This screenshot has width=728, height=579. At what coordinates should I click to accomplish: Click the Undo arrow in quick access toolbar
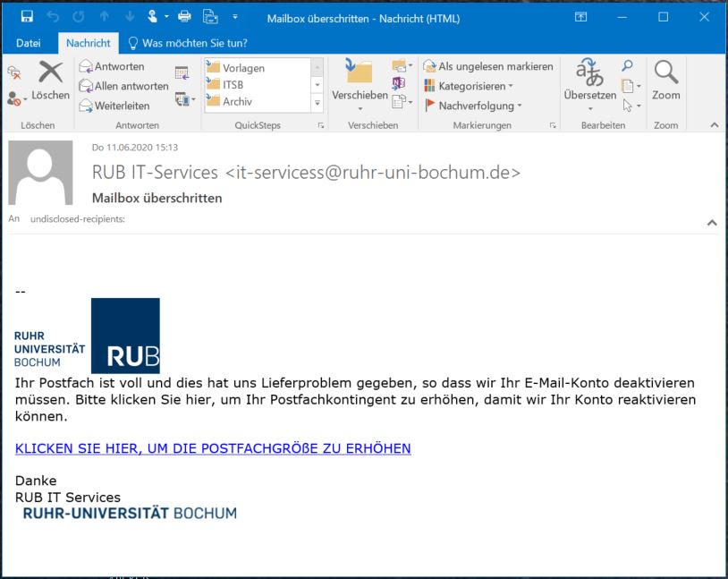click(53, 17)
